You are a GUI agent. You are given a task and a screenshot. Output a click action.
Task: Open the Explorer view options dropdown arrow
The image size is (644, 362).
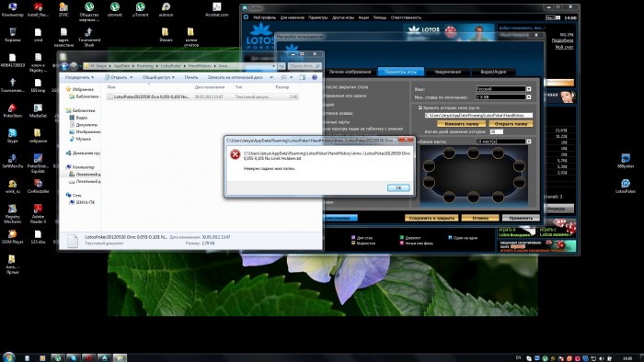pyautogui.click(x=292, y=77)
